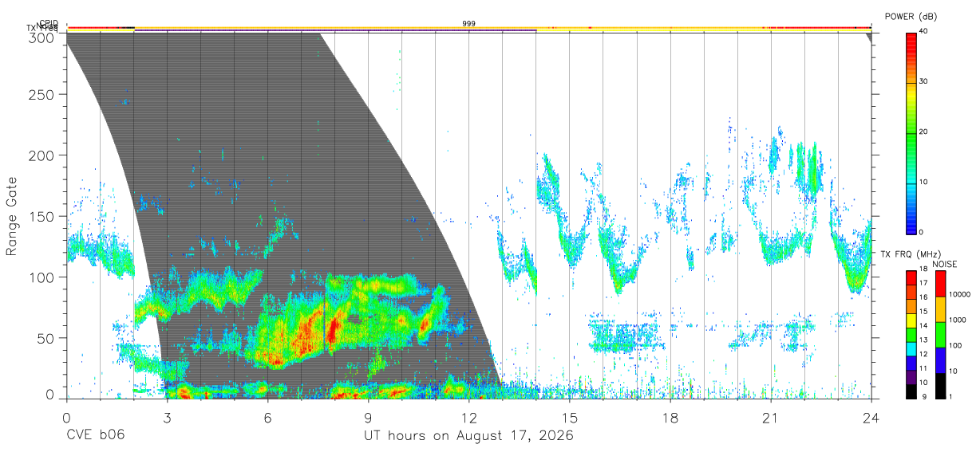Click the 30 label on power colorbar
The width and height of the screenshot is (980, 452).
pyautogui.click(x=924, y=81)
